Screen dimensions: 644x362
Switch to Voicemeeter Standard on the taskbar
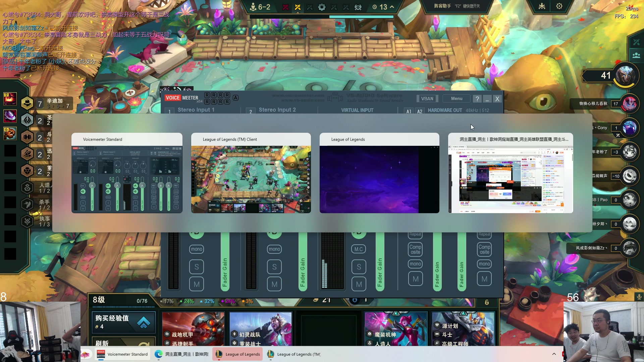[122, 354]
